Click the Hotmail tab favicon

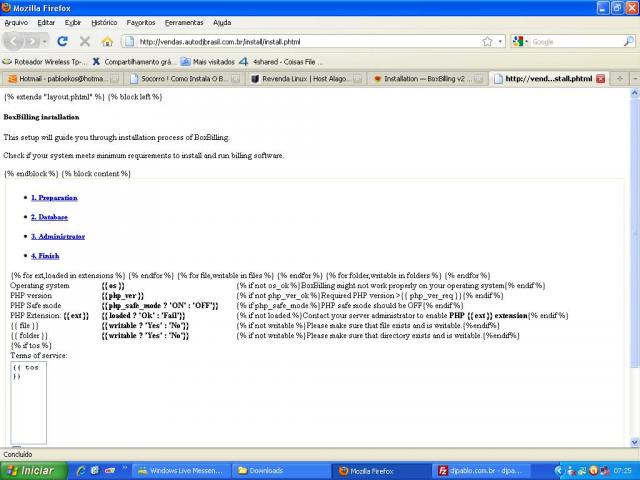click(13, 79)
